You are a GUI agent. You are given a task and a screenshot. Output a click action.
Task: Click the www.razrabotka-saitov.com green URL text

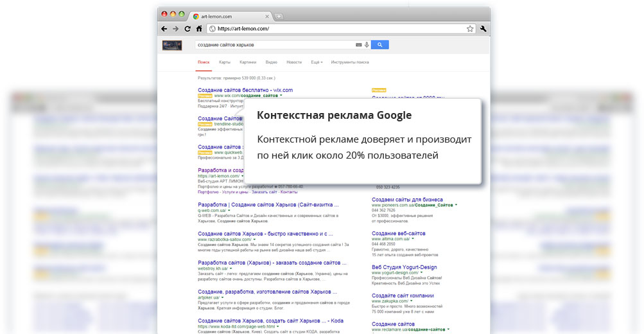(224, 240)
